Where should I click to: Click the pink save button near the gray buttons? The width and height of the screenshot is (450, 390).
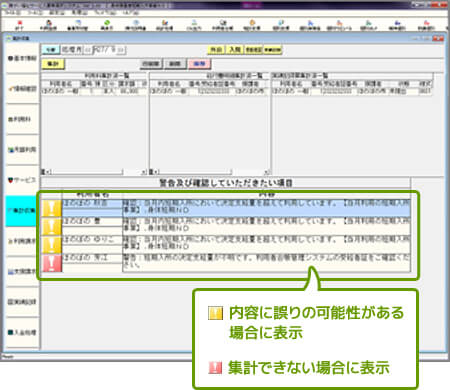[x=199, y=63]
